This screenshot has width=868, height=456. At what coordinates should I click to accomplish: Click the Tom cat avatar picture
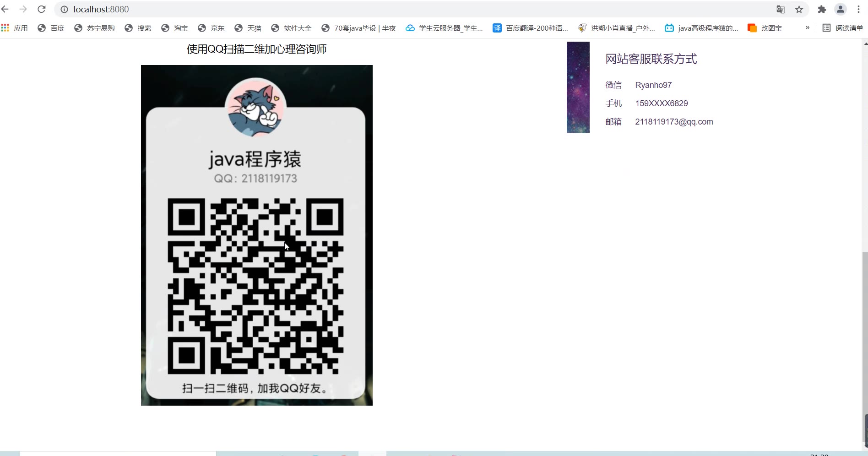[x=255, y=107]
